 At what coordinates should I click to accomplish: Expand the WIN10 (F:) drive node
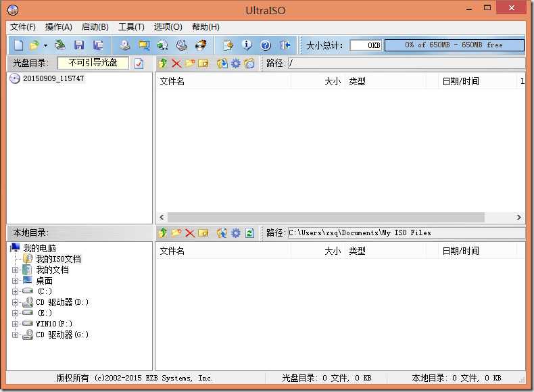[x=15, y=324]
